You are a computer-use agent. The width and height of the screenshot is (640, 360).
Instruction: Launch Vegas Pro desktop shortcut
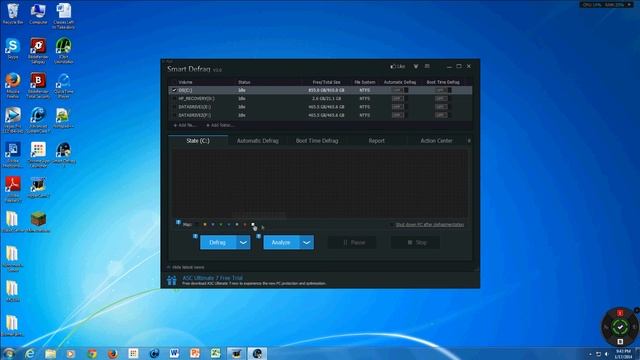pyautogui.click(x=13, y=120)
